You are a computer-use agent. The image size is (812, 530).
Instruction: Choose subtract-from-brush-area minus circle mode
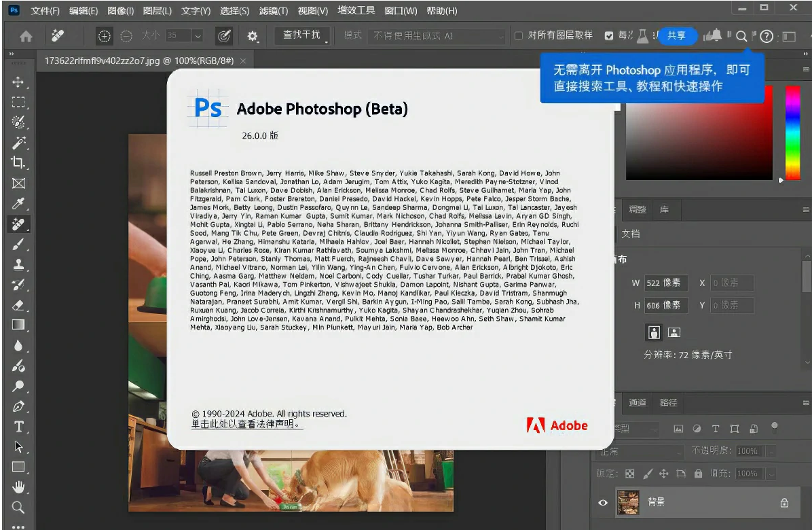pyautogui.click(x=126, y=36)
